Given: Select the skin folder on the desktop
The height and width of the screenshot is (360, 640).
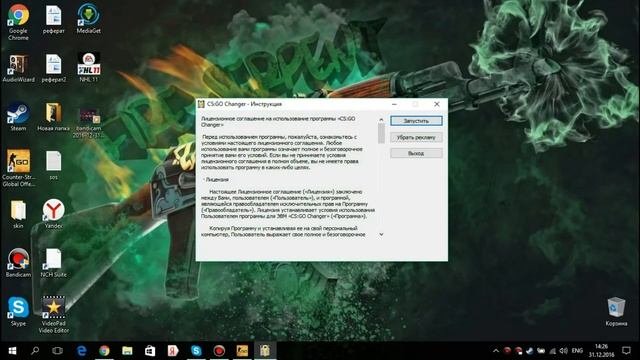Looking at the screenshot, I should point(18,214).
